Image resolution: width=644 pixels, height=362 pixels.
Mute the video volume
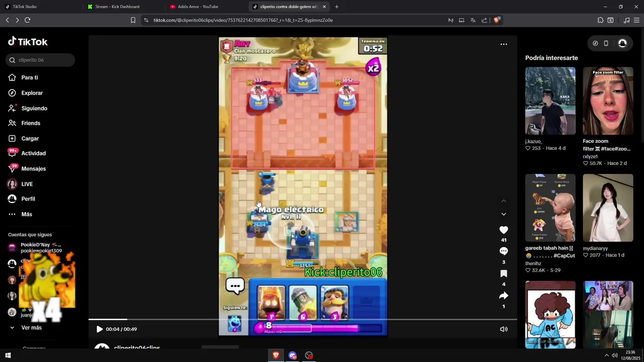click(x=504, y=329)
